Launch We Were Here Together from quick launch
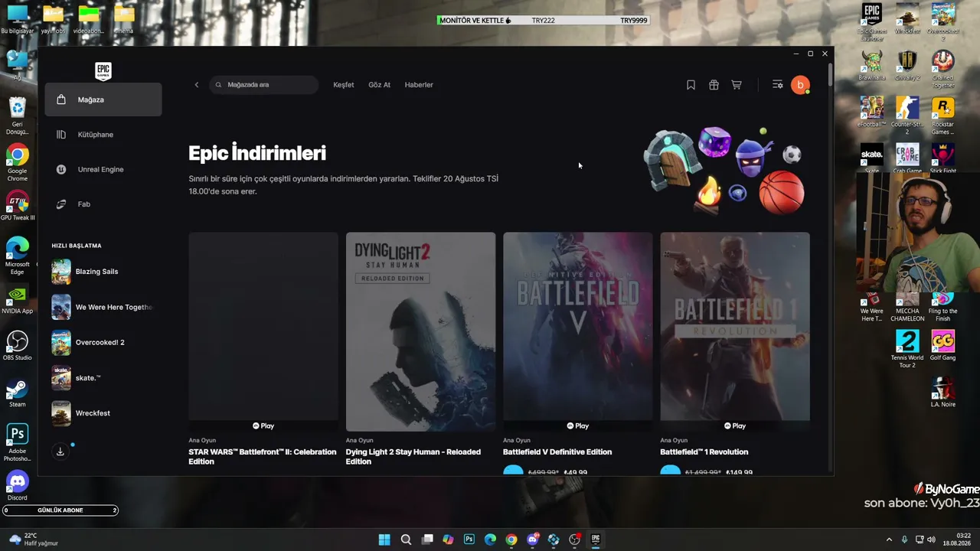 [103, 307]
